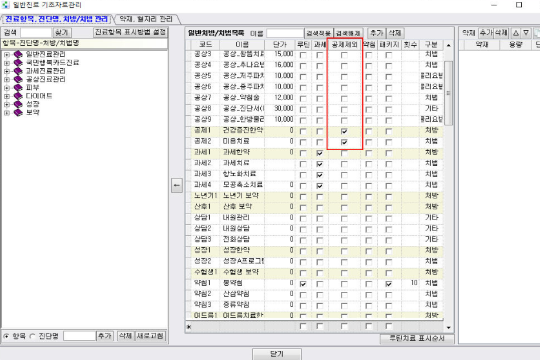Click 삭제 button in 약재 panel

(x=501, y=33)
